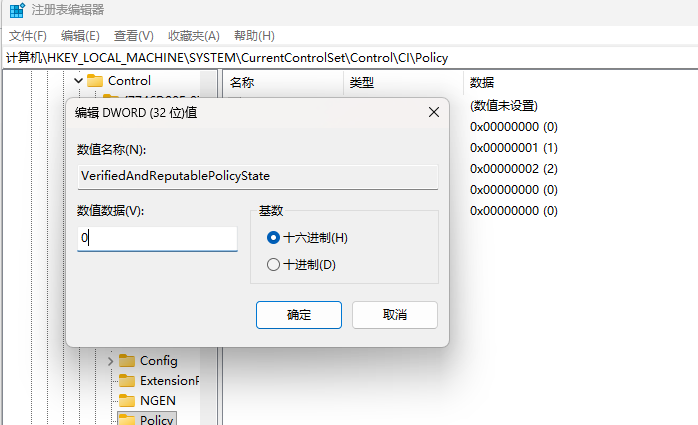This screenshot has height=425, width=698.
Task: Select the ExtensionF tree item label
Action: [170, 380]
